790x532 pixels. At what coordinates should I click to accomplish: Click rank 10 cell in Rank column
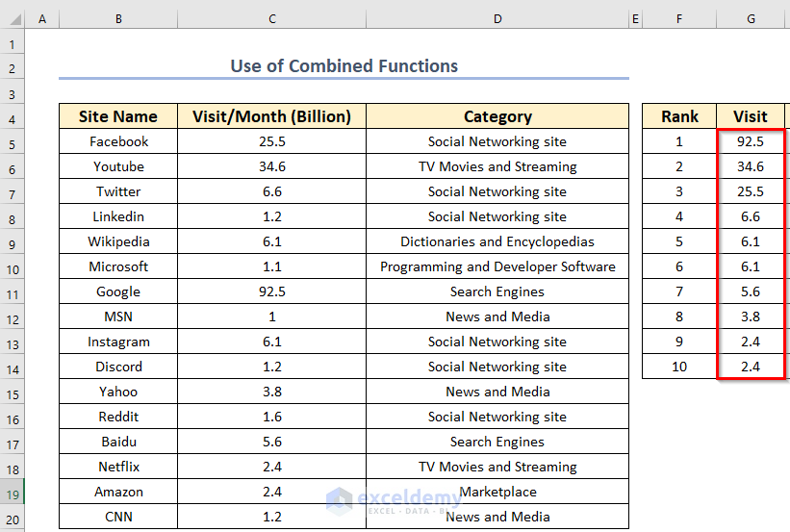pos(679,367)
